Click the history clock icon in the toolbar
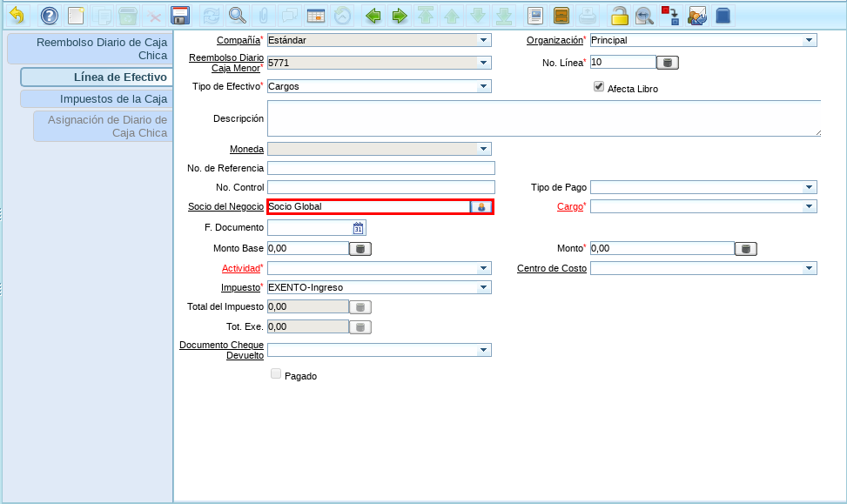The height and width of the screenshot is (504, 847). tap(342, 16)
